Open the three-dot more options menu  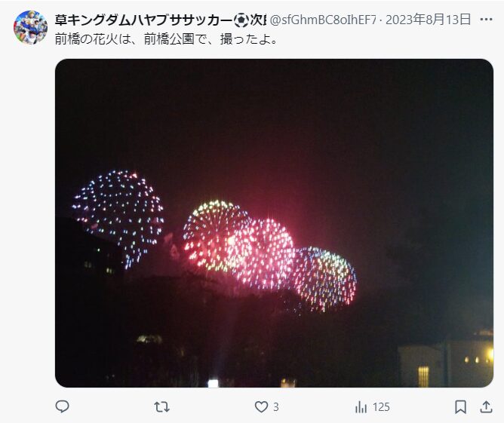coord(486,20)
